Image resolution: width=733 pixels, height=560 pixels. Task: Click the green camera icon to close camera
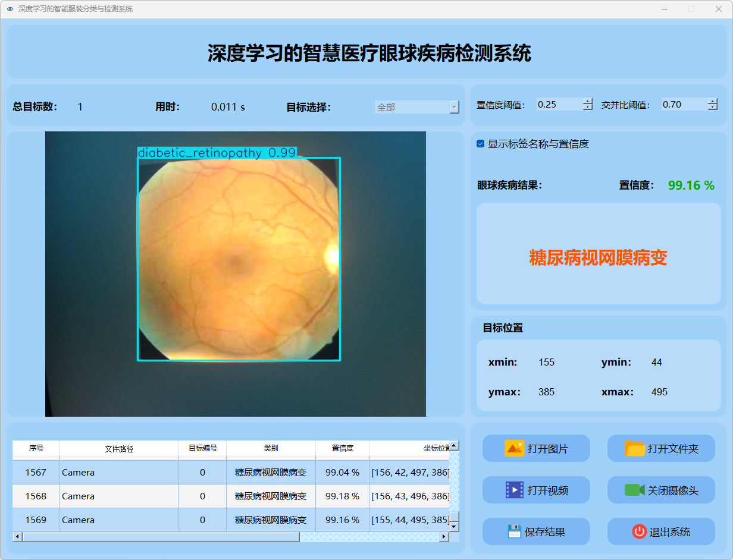(634, 490)
